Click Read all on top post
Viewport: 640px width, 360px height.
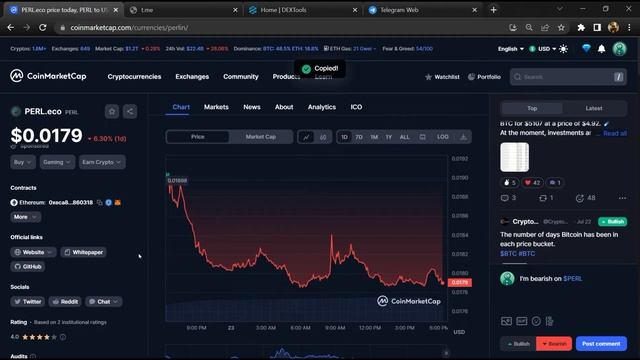[615, 133]
